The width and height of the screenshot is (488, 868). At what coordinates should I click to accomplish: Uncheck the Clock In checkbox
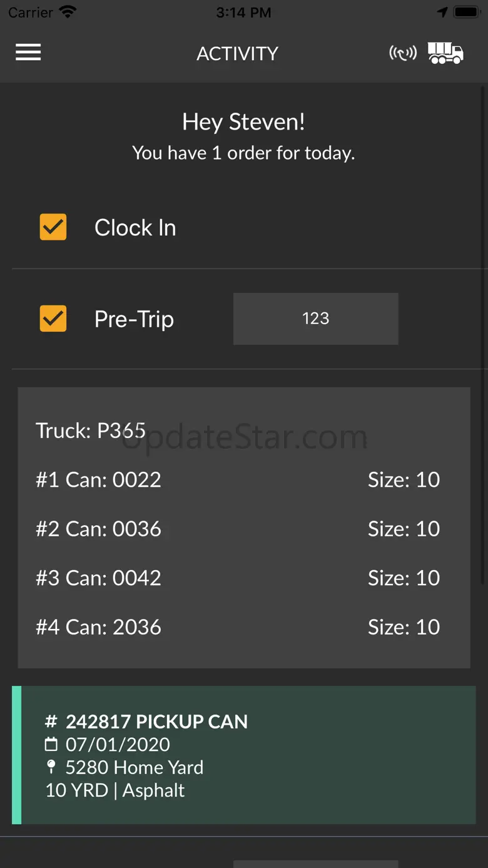pyautogui.click(x=53, y=227)
